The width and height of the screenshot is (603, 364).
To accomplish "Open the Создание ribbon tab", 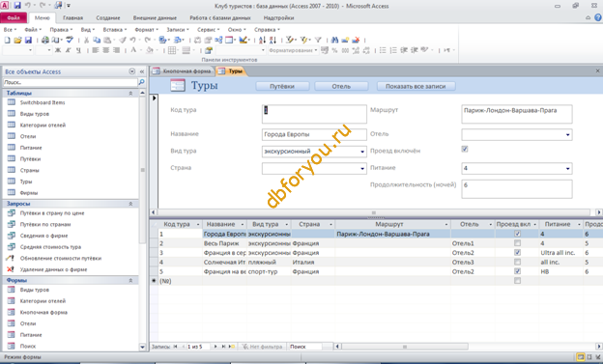I will tap(107, 17).
